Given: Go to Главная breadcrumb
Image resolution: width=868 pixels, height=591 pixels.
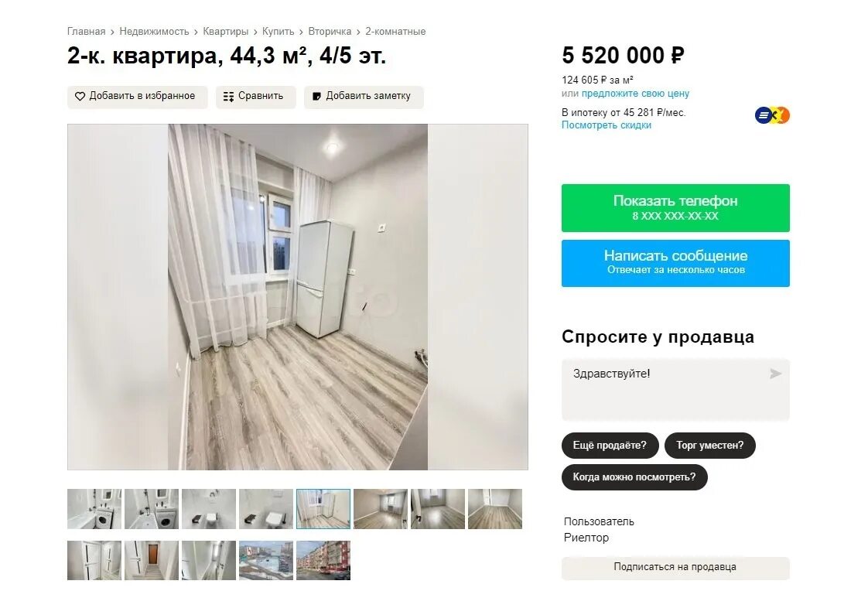Looking at the screenshot, I should (87, 32).
